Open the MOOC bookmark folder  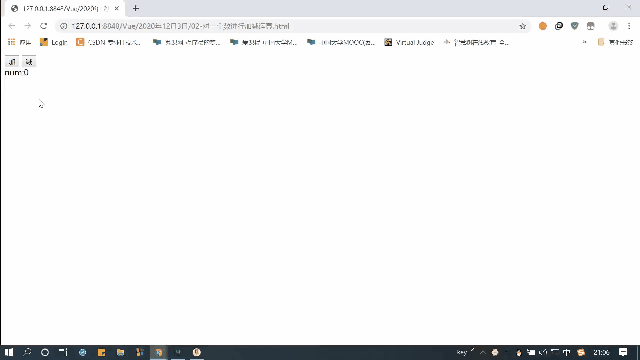pos(341,42)
